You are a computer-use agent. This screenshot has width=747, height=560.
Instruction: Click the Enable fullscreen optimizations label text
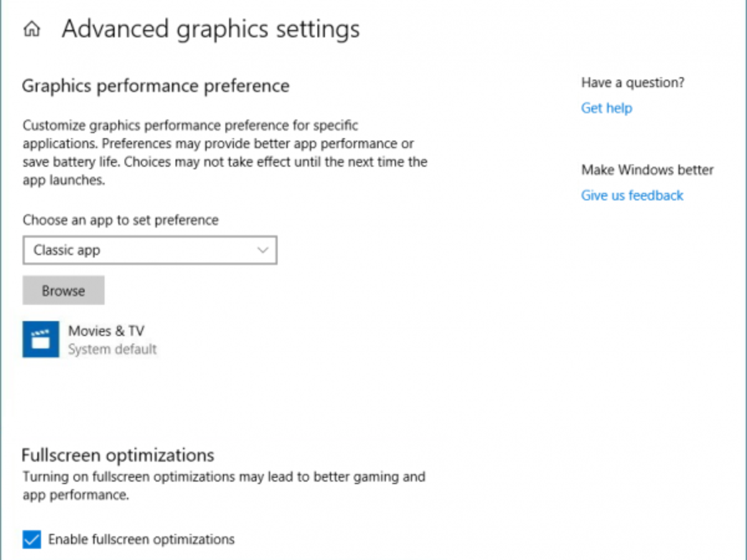coord(141,539)
